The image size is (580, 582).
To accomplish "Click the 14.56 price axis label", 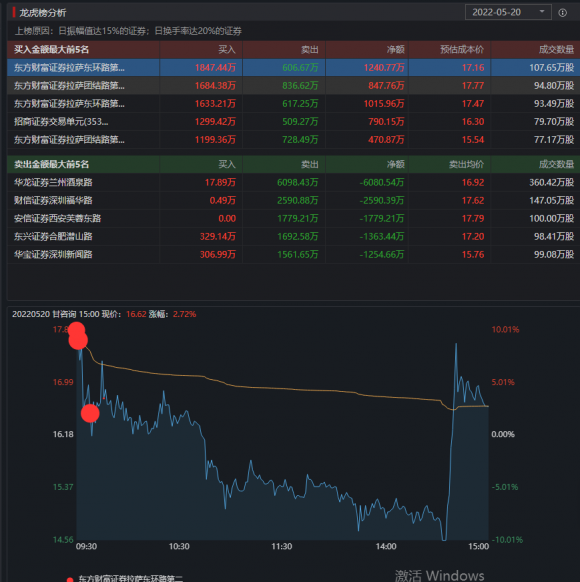I will tap(63, 540).
